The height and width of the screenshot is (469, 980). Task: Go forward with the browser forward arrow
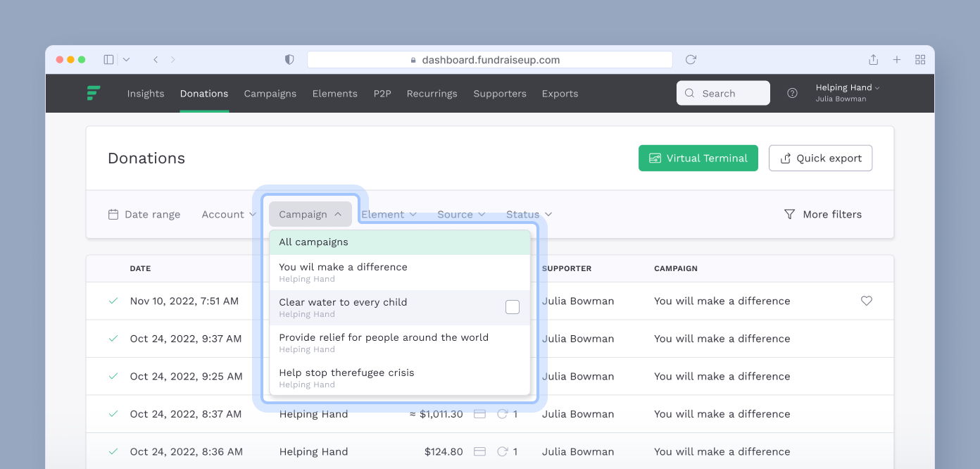tap(173, 60)
